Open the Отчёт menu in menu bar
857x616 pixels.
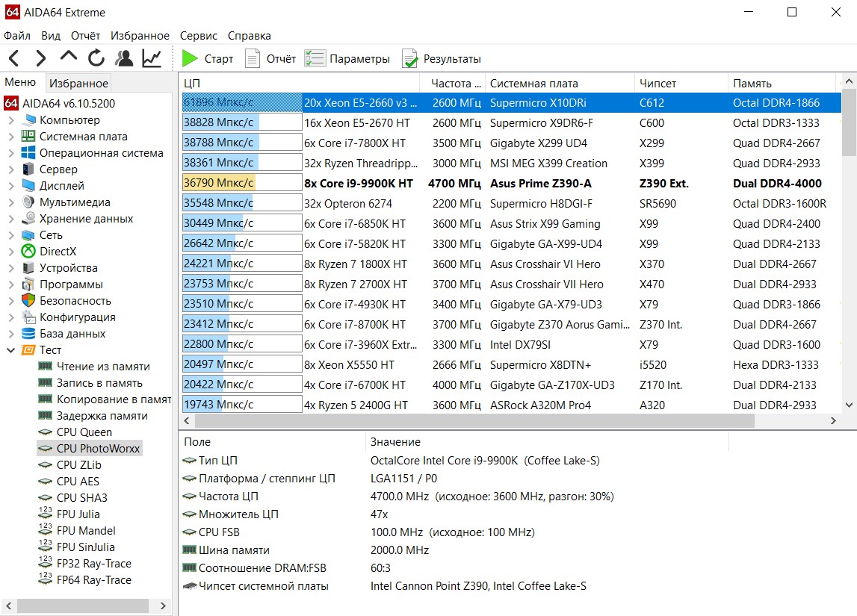85,36
